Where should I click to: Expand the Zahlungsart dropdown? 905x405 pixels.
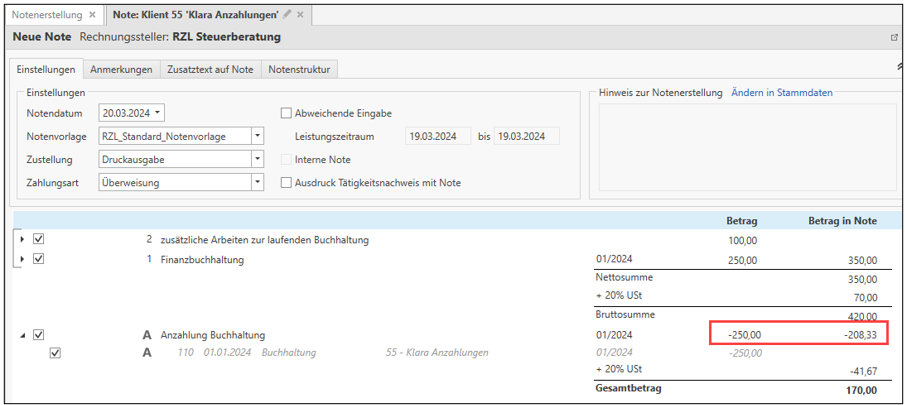tap(257, 182)
